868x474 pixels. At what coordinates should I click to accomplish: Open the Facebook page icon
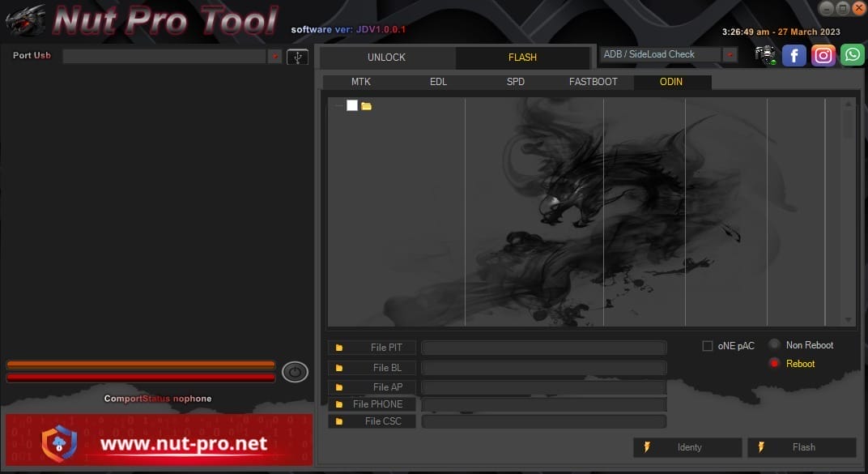(794, 55)
